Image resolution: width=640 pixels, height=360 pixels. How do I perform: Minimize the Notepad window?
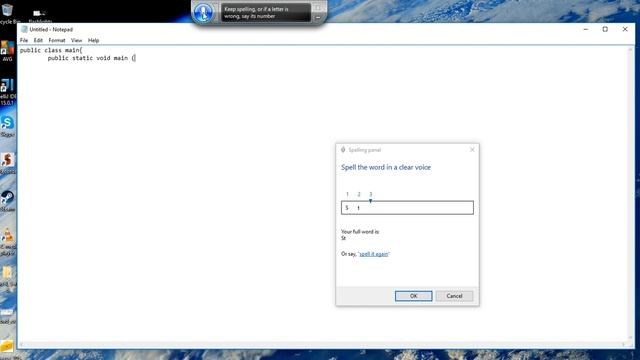586,29
